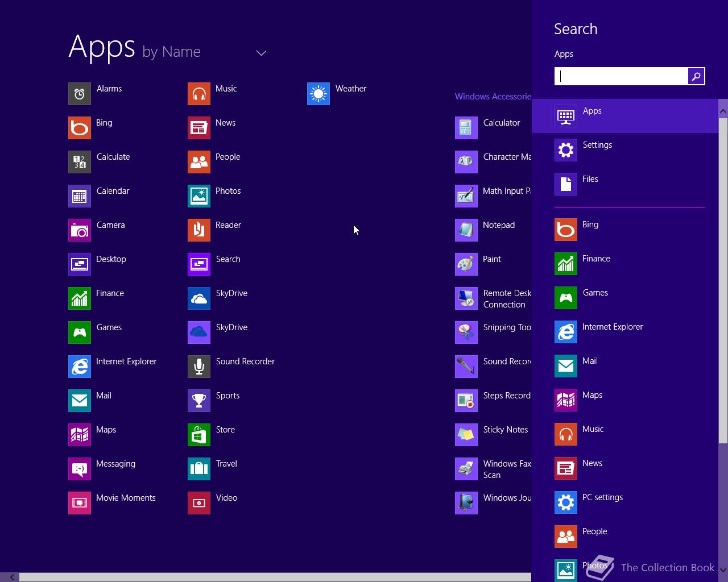Open the purple SkyDrive app icon
The width and height of the screenshot is (728, 582).
pos(199,332)
